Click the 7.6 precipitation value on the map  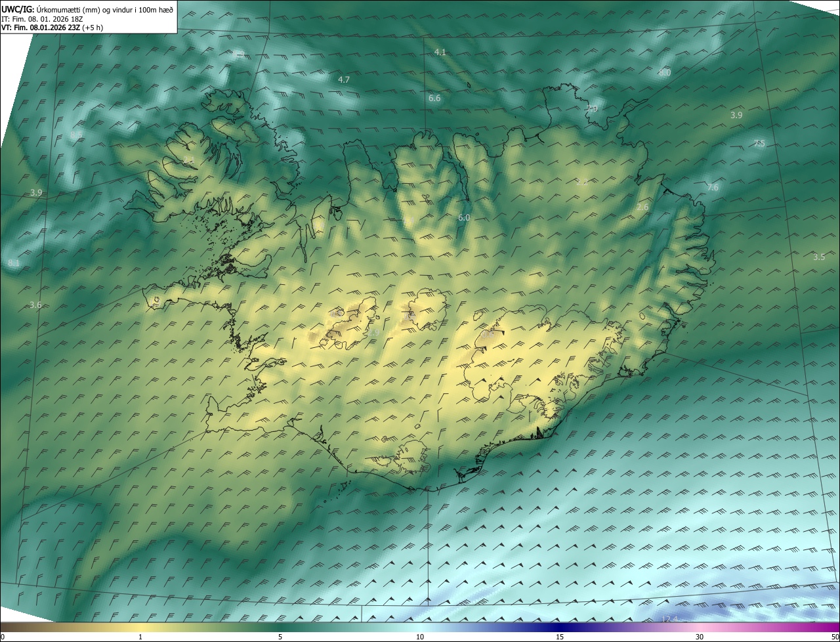(713, 188)
